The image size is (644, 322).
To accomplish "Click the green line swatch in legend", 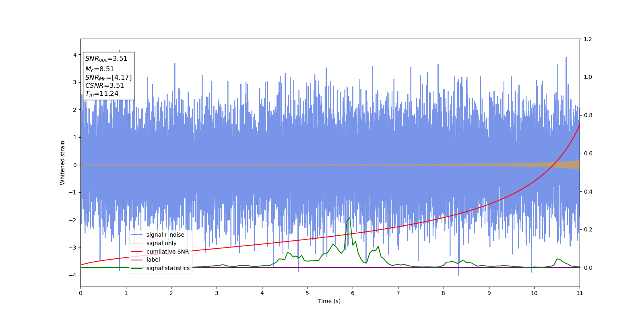I will point(137,268).
